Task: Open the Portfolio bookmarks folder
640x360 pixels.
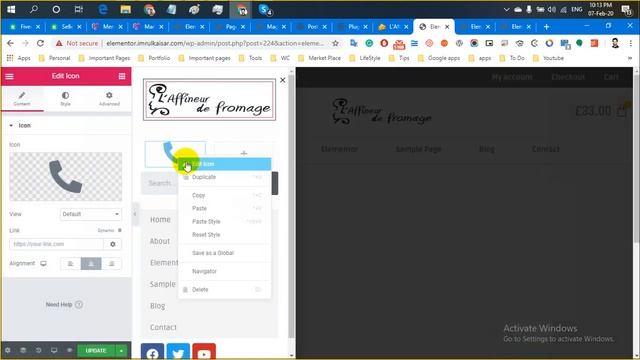Action: [154, 58]
